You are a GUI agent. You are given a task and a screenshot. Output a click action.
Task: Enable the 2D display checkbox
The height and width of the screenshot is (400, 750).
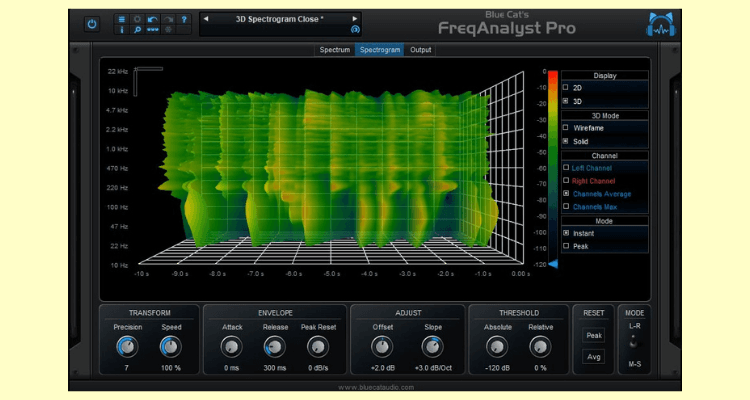point(567,88)
